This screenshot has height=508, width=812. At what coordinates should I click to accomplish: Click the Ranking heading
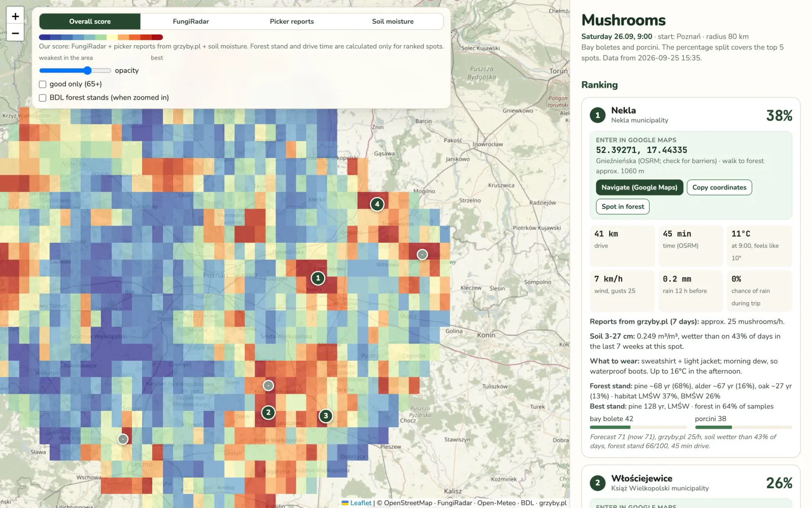tap(599, 85)
